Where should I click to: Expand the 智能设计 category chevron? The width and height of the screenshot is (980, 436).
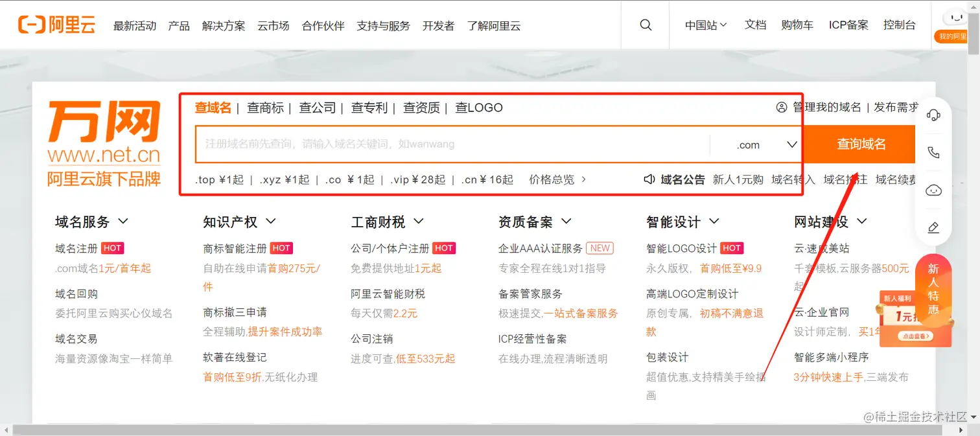[x=714, y=222]
